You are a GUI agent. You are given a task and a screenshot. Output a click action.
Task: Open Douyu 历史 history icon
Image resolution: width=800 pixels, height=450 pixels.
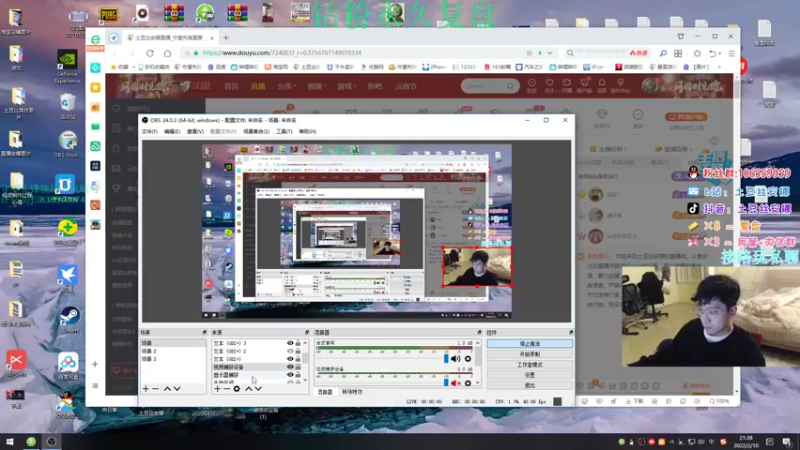click(532, 85)
